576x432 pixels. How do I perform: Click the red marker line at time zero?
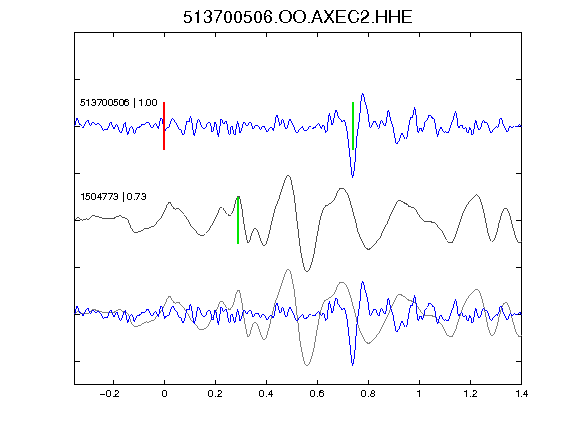pyautogui.click(x=164, y=126)
